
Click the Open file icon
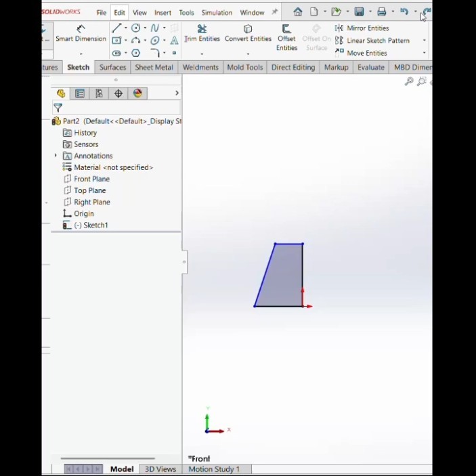click(336, 12)
